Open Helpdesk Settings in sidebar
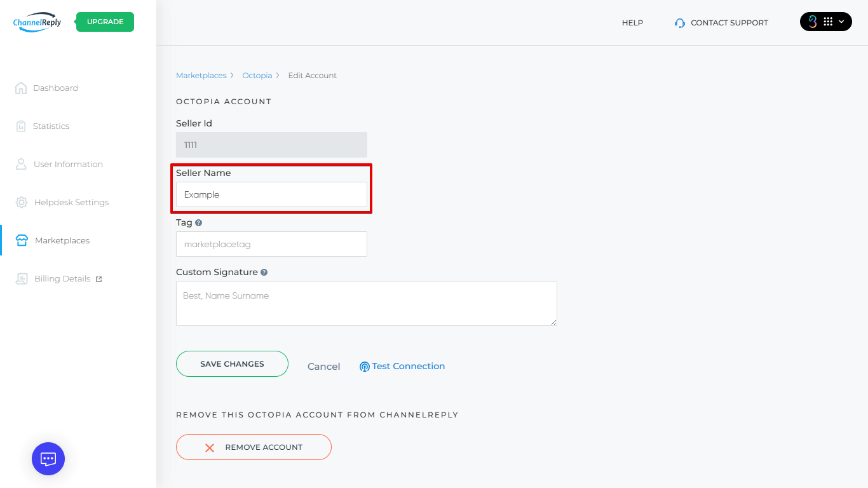Image resolution: width=868 pixels, height=488 pixels. point(71,202)
